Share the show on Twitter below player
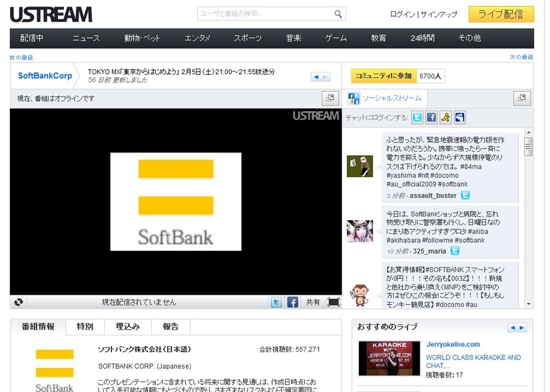550x392 pixels. pos(276,302)
